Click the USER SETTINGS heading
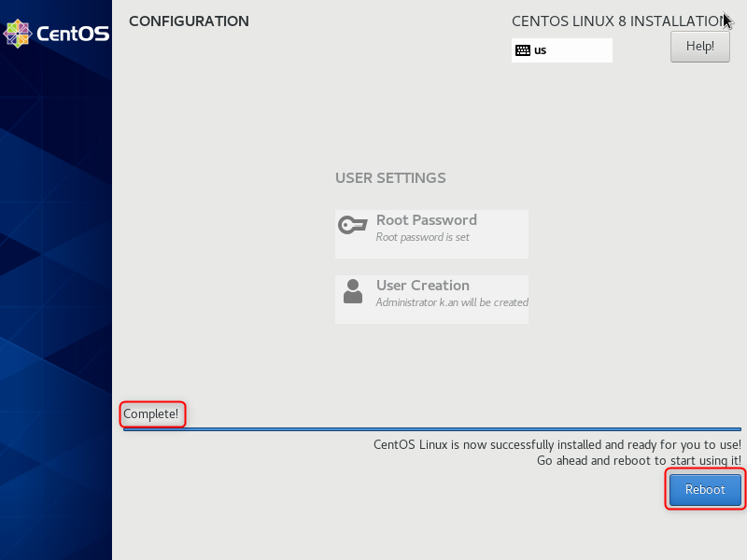 coord(390,178)
